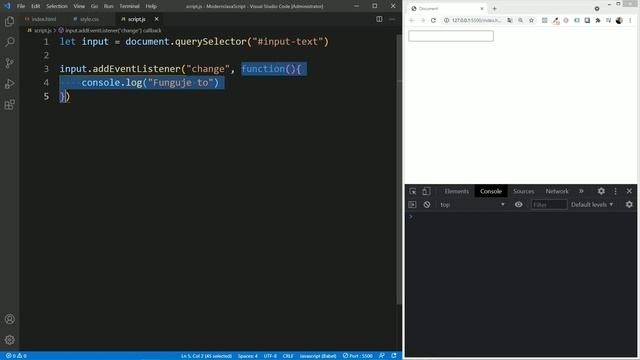The image size is (640, 360).
Task: Open the feedback icon in status bar
Action: [x=382, y=356]
